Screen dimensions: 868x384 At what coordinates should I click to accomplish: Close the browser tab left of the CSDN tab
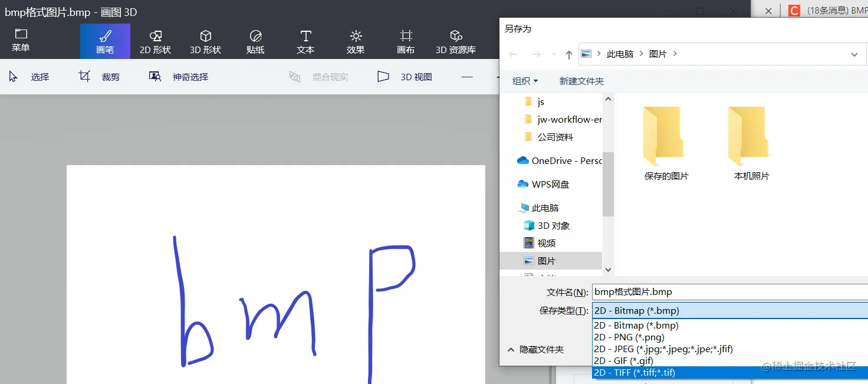point(768,11)
